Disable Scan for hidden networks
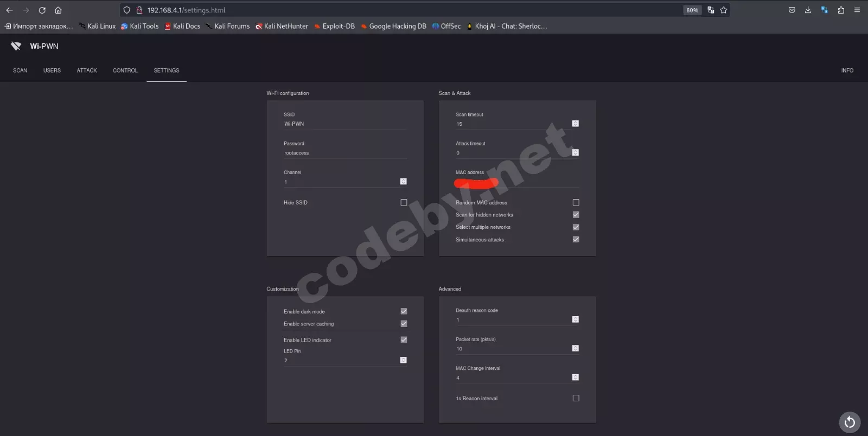This screenshot has width=868, height=436. click(x=576, y=215)
